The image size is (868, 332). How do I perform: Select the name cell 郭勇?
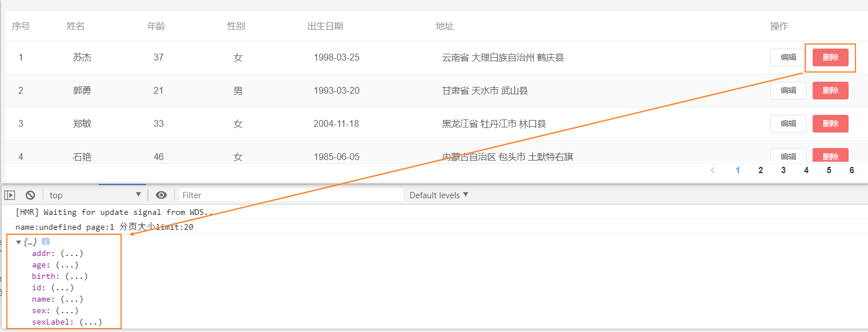[x=82, y=90]
